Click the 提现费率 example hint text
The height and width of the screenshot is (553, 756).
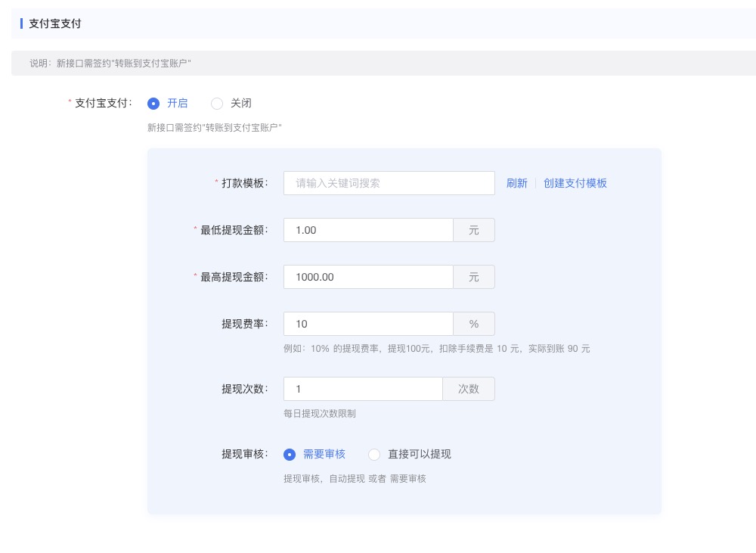tap(437, 349)
